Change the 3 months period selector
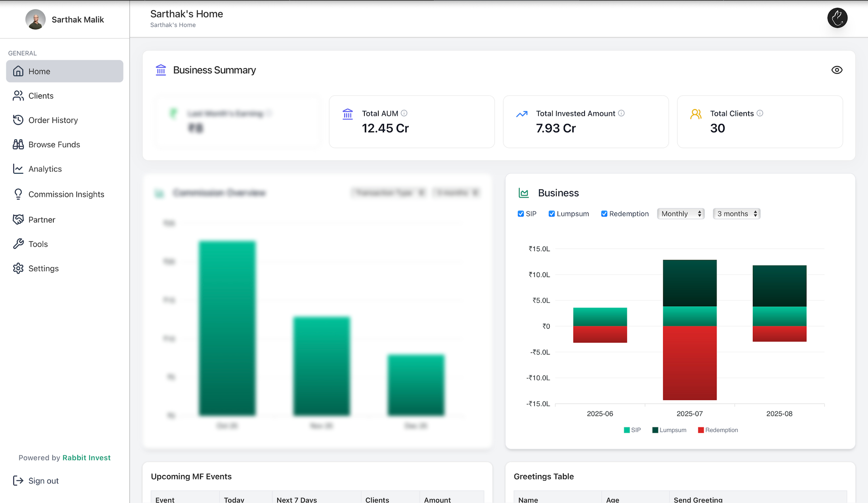 [x=736, y=214]
